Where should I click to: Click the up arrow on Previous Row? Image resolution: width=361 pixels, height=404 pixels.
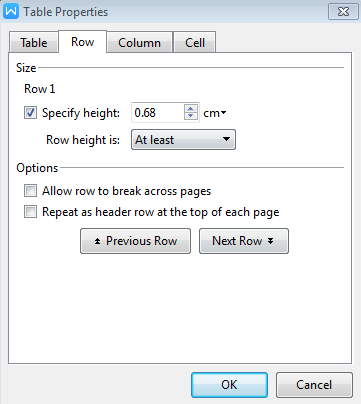97,241
